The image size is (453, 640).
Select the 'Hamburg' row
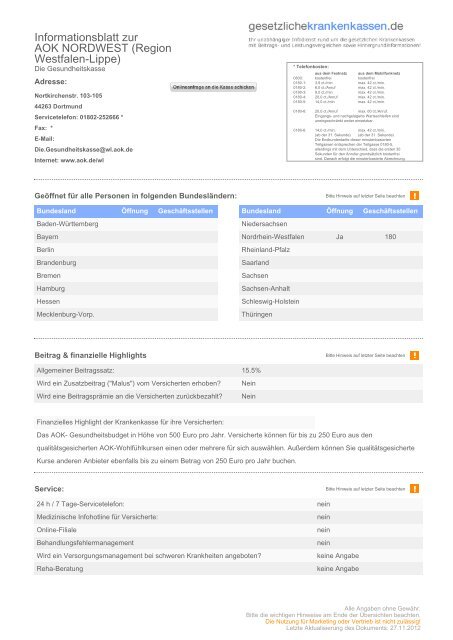(x=126, y=289)
